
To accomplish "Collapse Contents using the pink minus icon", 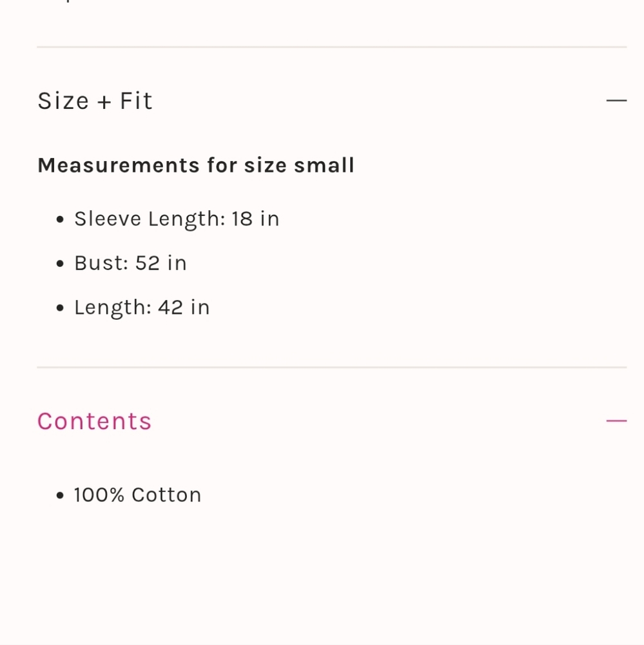I will coord(616,421).
